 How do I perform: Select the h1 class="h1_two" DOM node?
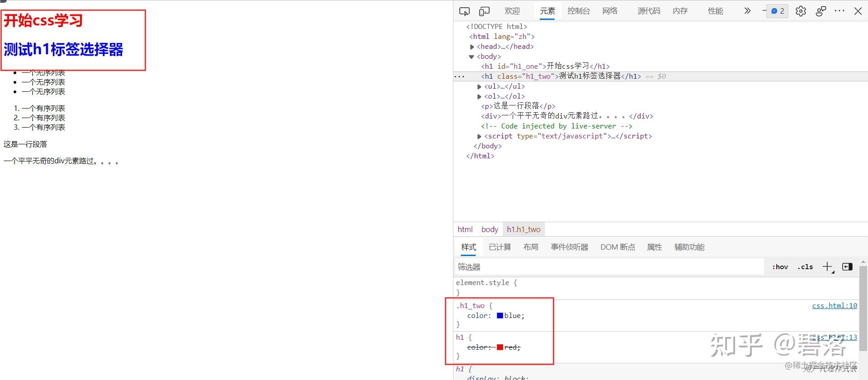click(x=561, y=76)
